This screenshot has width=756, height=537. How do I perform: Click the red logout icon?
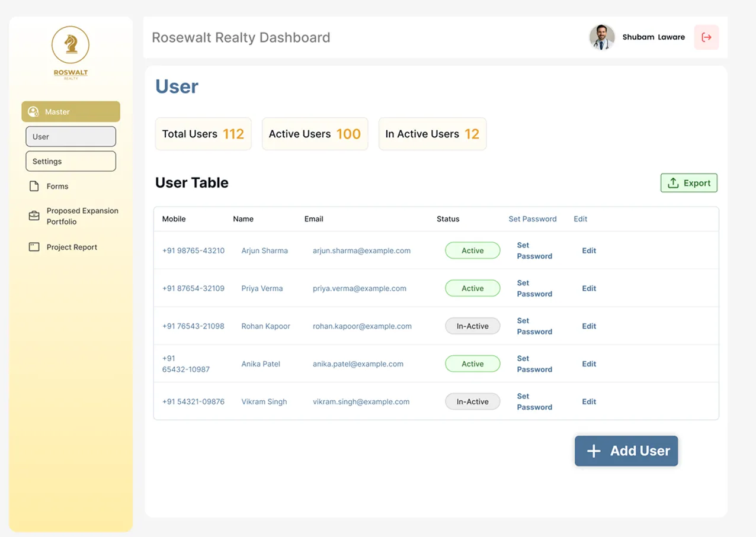pos(706,37)
